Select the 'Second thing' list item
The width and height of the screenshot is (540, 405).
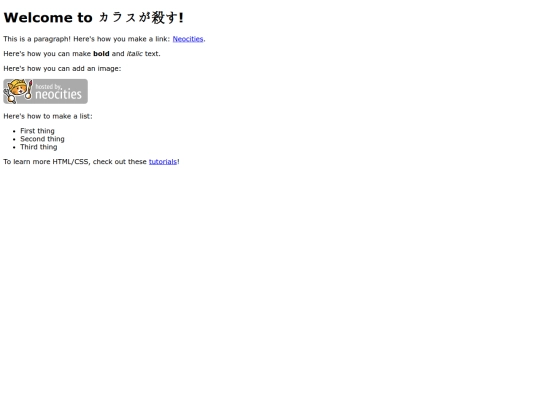pos(42,139)
